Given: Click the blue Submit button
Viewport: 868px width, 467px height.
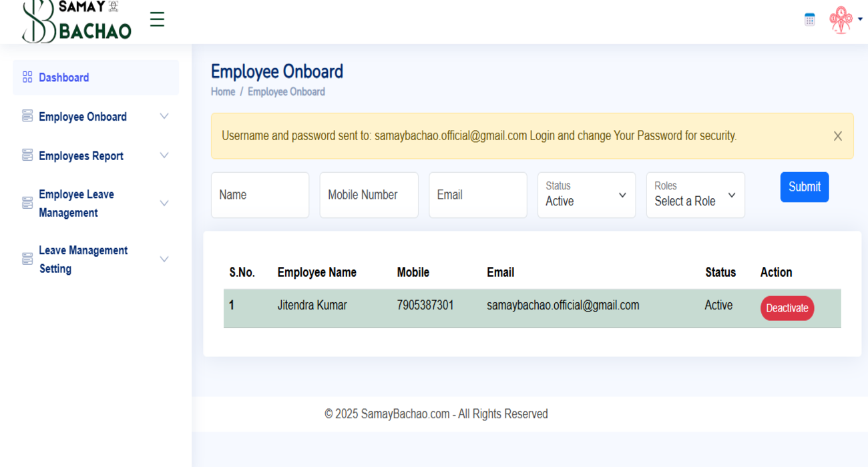Looking at the screenshot, I should (x=804, y=187).
